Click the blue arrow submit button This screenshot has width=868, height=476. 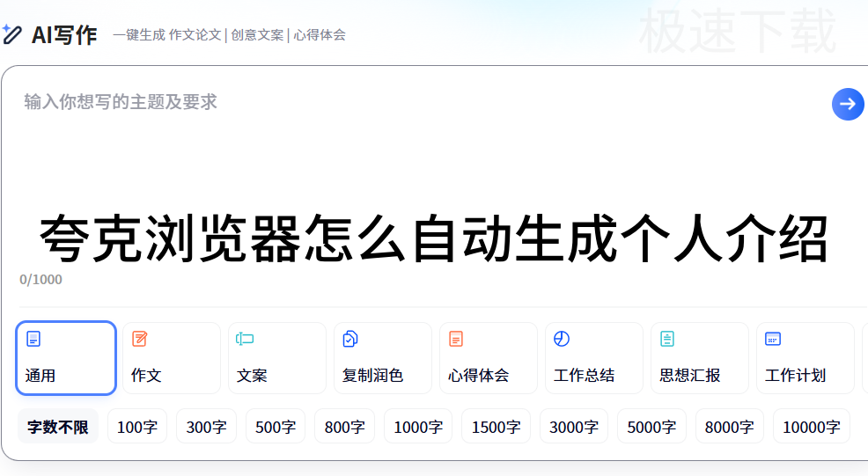(848, 104)
